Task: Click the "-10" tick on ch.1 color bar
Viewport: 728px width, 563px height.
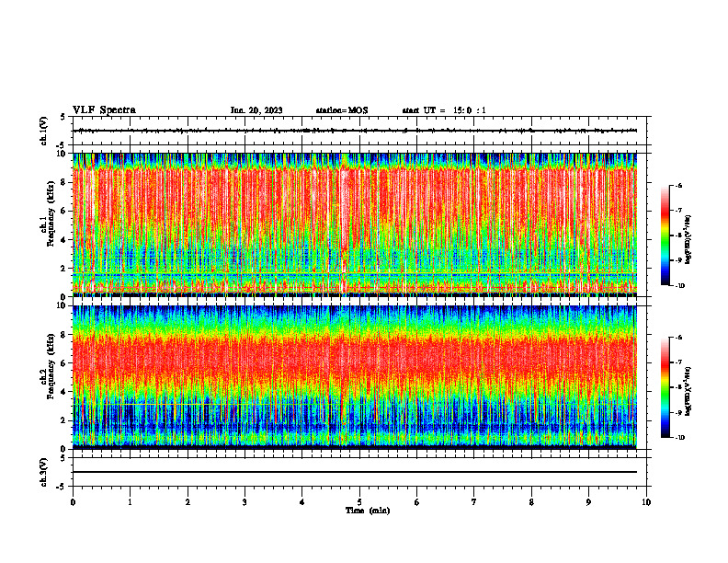Action: pyautogui.click(x=679, y=286)
